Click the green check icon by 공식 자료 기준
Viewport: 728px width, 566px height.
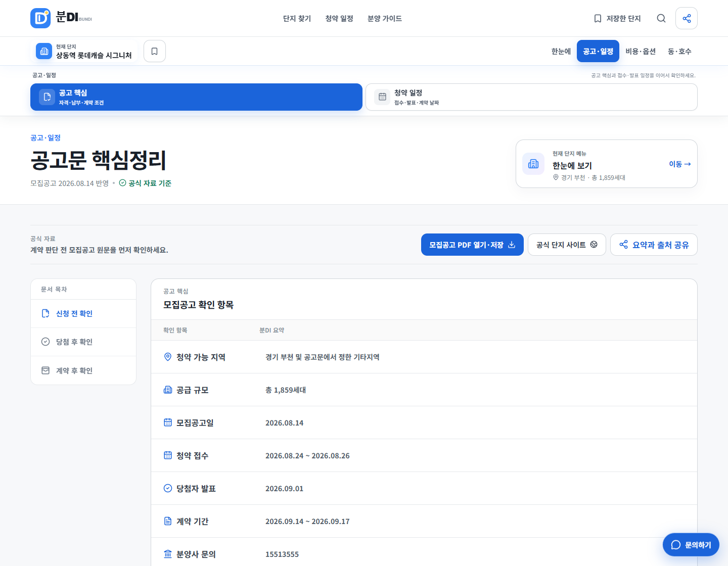(x=122, y=183)
